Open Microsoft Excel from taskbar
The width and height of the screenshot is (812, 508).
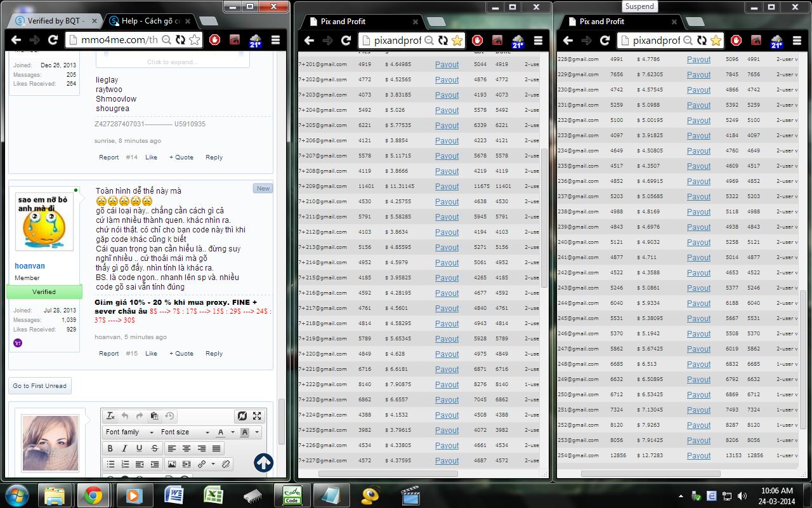click(x=213, y=495)
